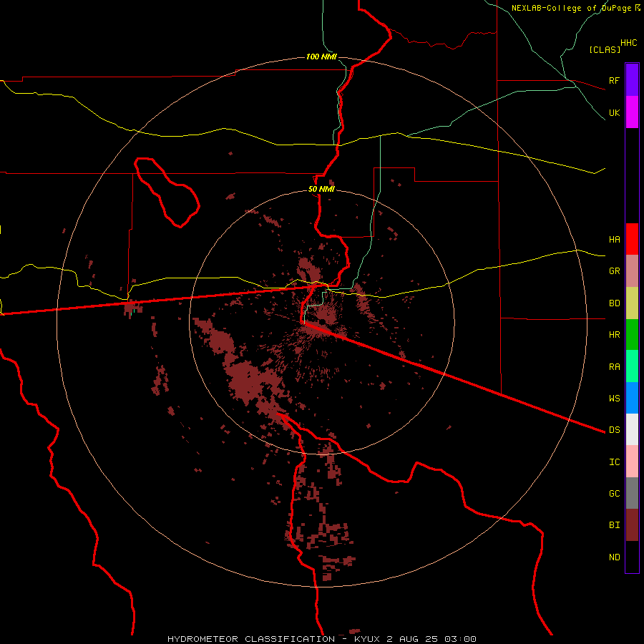Select the GC legend label

click(x=614, y=493)
